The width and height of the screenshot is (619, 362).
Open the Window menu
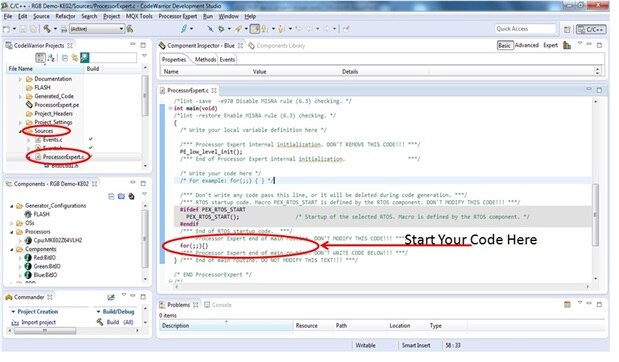pyautogui.click(x=229, y=16)
